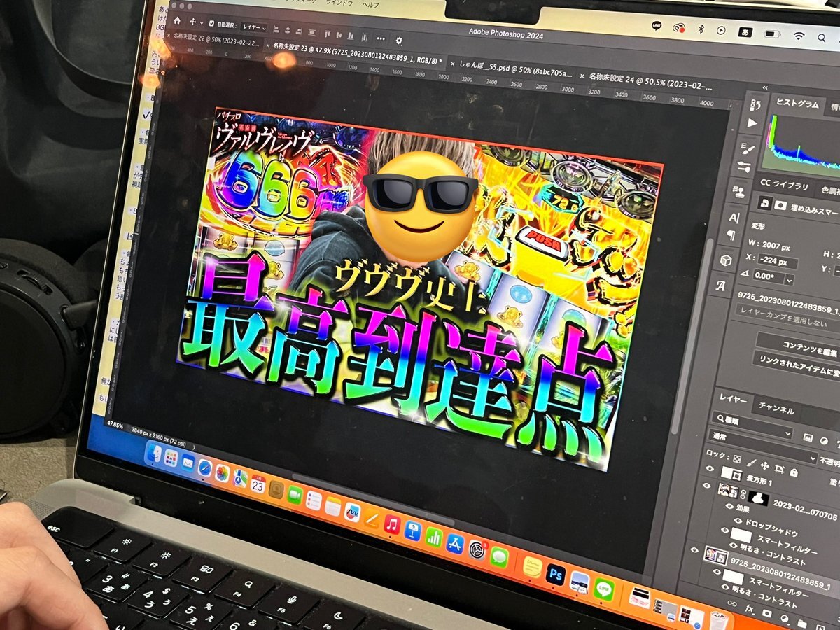
Task: Click the smart object properties icon
Action: pos(764,202)
